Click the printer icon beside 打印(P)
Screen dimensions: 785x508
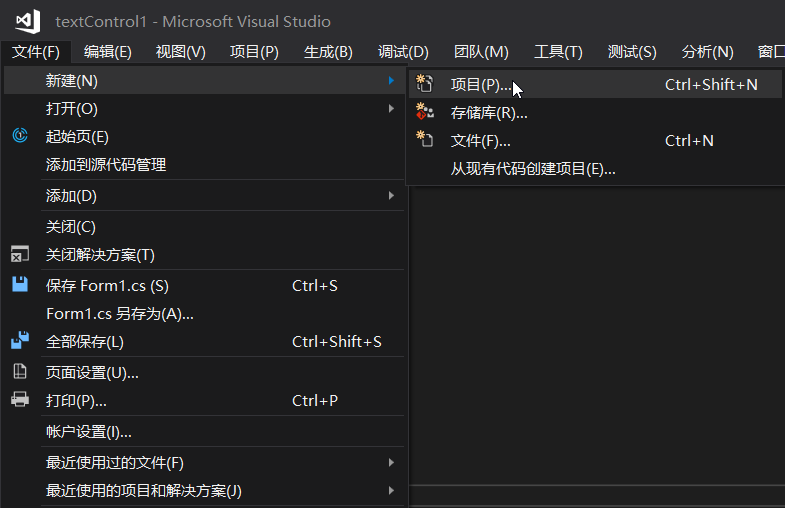(20, 399)
